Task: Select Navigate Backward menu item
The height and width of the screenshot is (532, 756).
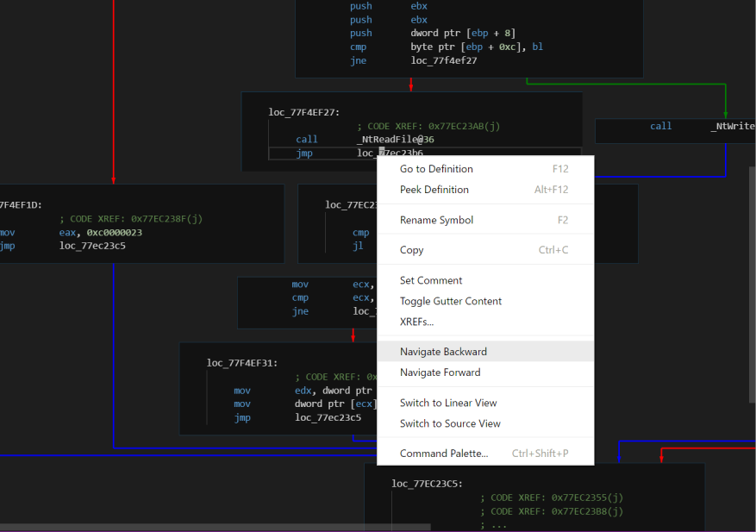Action: coord(484,352)
